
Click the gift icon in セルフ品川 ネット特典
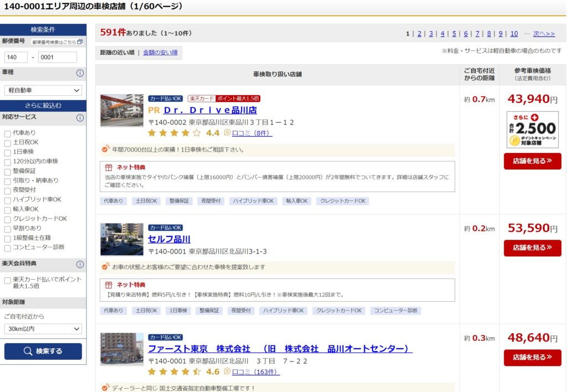pyautogui.click(x=109, y=285)
